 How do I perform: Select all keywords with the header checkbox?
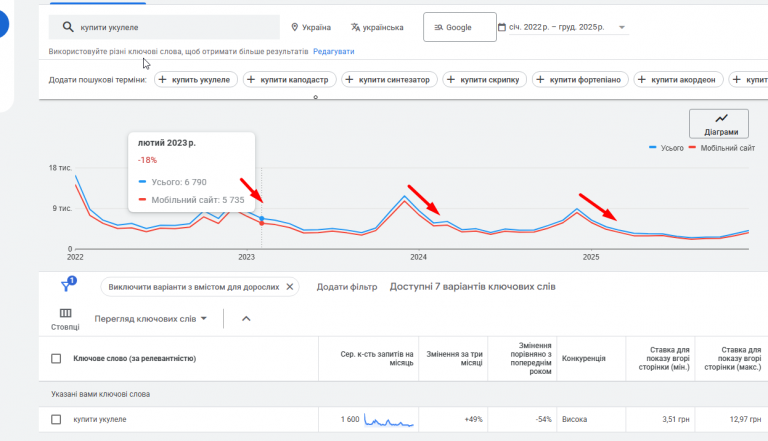tap(56, 359)
